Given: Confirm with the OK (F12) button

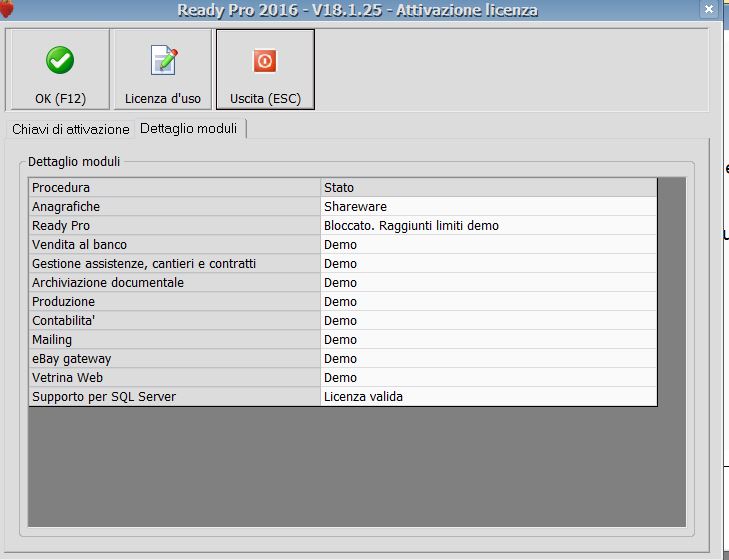Looking at the screenshot, I should tap(60, 70).
